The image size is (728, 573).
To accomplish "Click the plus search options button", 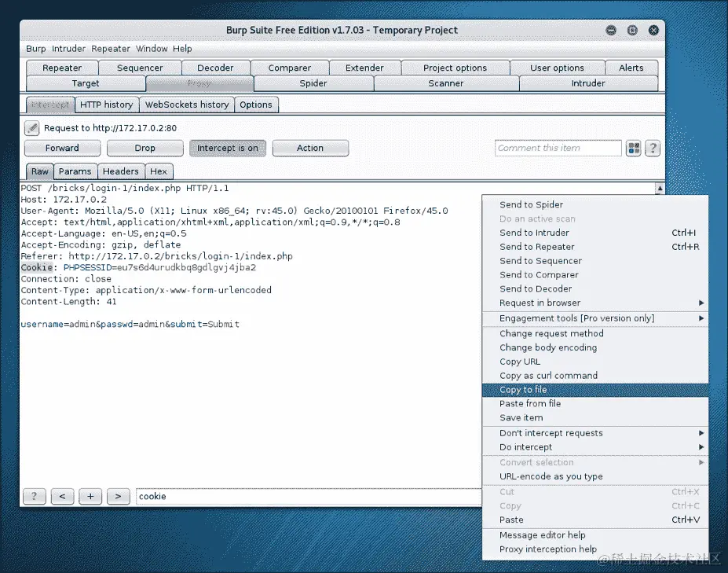I will tap(90, 496).
